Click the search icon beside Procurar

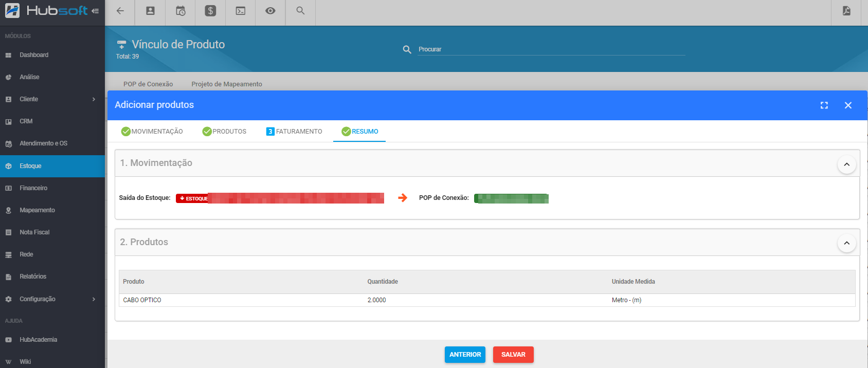[x=407, y=49]
